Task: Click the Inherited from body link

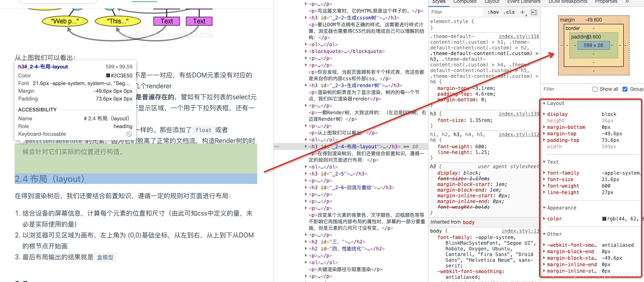Action: tap(469, 222)
